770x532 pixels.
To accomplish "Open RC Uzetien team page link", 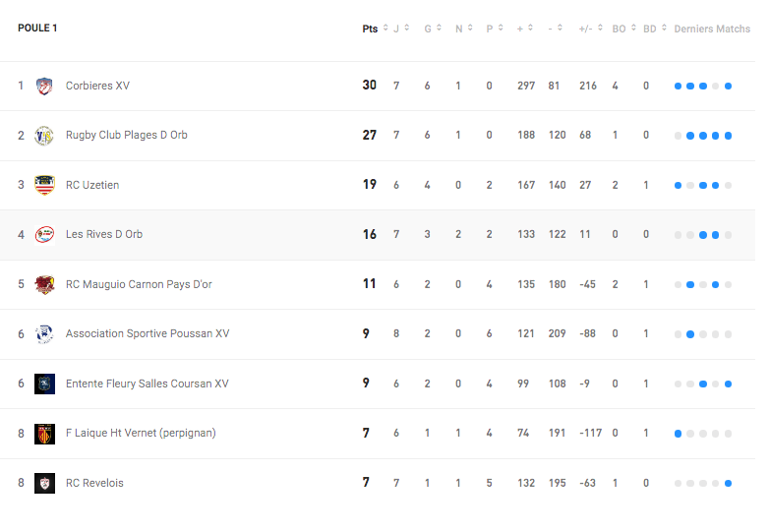I will [92, 185].
